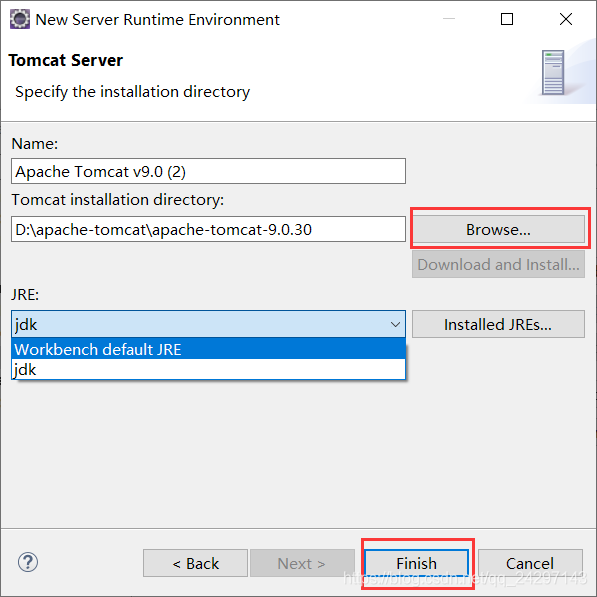Cancel the New Server Runtime dialog
Screen dimensions: 597x597
pyautogui.click(x=530, y=563)
